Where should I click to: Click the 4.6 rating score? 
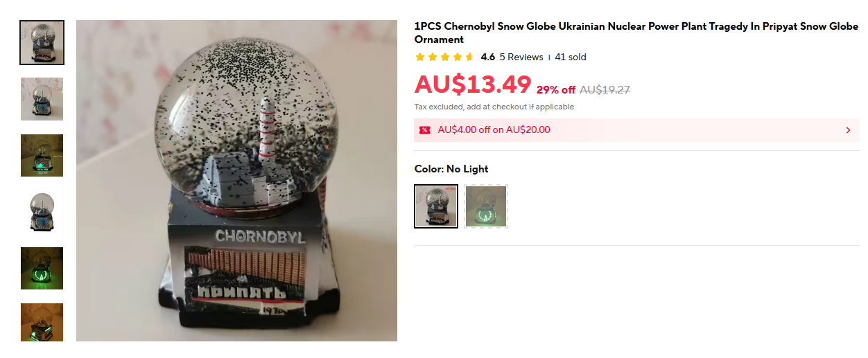488,57
